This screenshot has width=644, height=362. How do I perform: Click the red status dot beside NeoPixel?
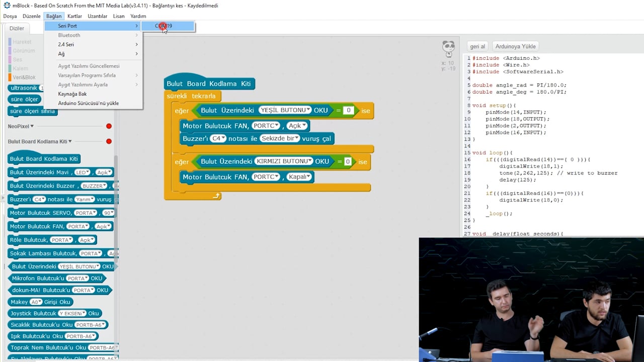(x=109, y=126)
